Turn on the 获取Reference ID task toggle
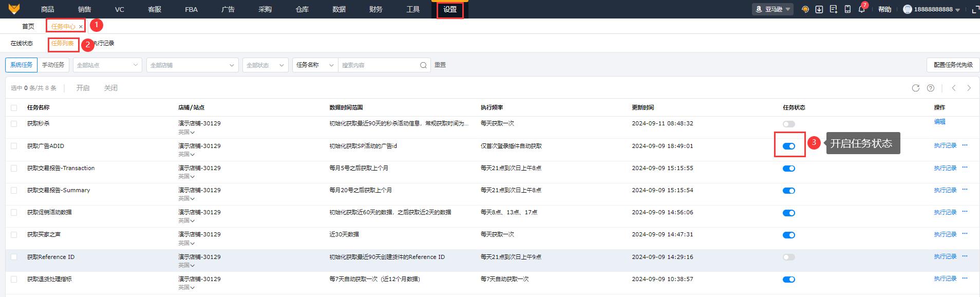Screen dimensions: 980x297 [788, 257]
